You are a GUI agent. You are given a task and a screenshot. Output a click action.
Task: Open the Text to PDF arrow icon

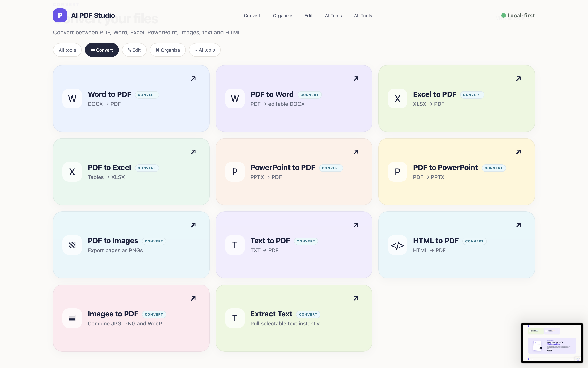(356, 225)
